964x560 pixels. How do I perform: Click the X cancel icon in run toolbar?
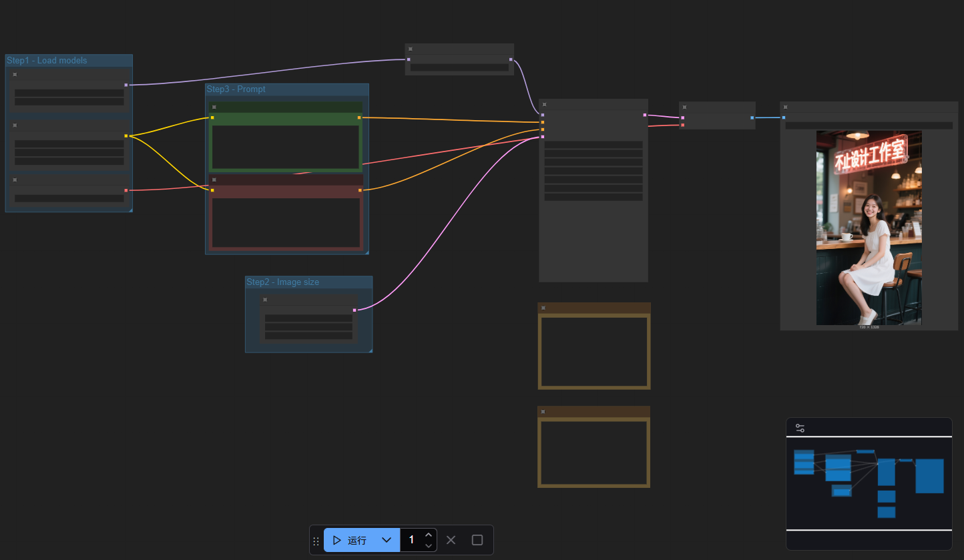[x=451, y=540]
